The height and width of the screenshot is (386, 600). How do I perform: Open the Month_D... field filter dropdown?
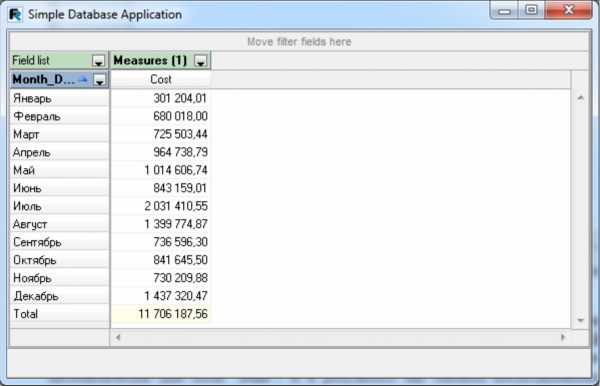(99, 80)
